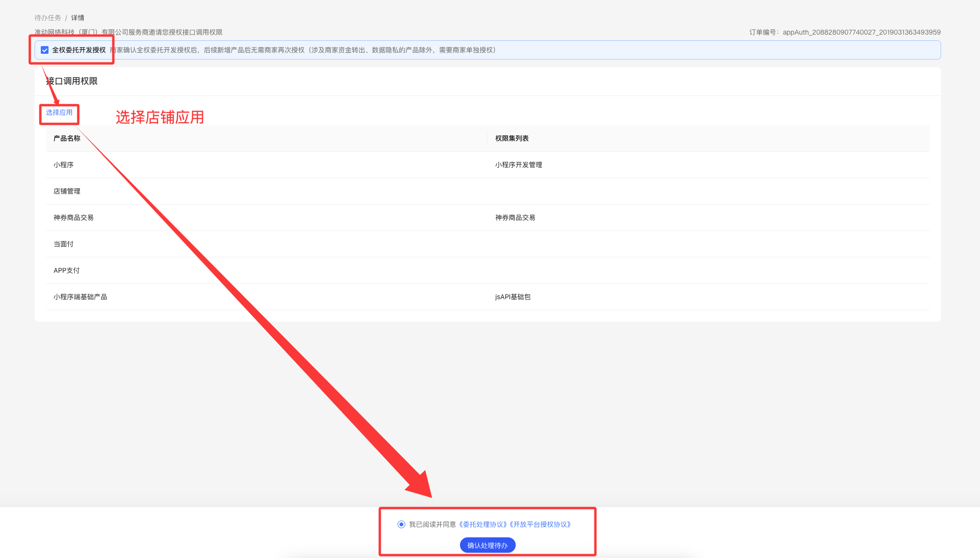Click the 选择应用 link

coord(59,112)
